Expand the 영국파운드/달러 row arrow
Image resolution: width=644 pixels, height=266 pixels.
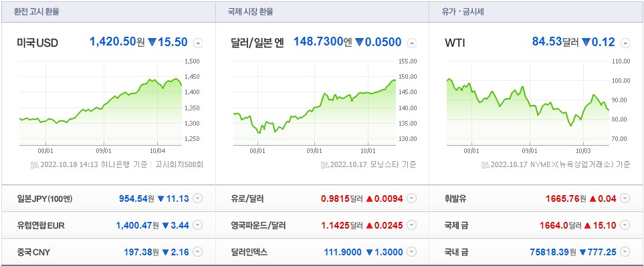(411, 225)
